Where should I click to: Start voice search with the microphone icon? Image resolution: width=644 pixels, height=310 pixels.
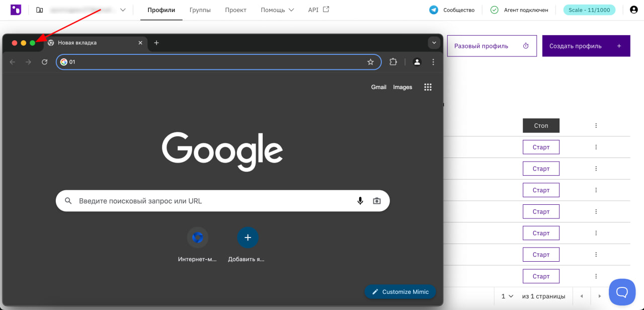[360, 201]
